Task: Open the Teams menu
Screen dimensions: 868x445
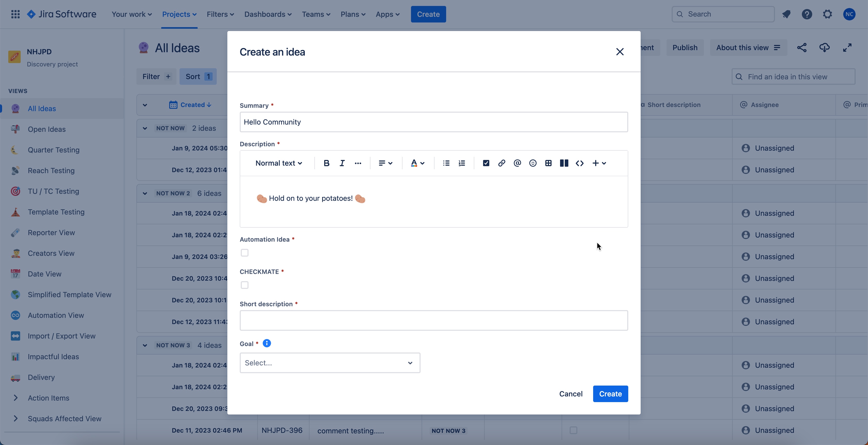Action: point(315,14)
